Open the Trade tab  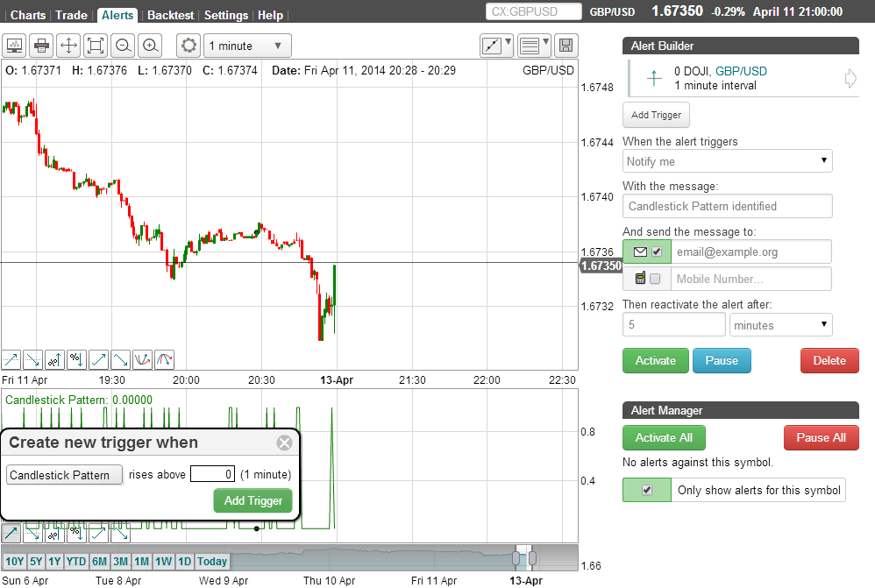71,15
